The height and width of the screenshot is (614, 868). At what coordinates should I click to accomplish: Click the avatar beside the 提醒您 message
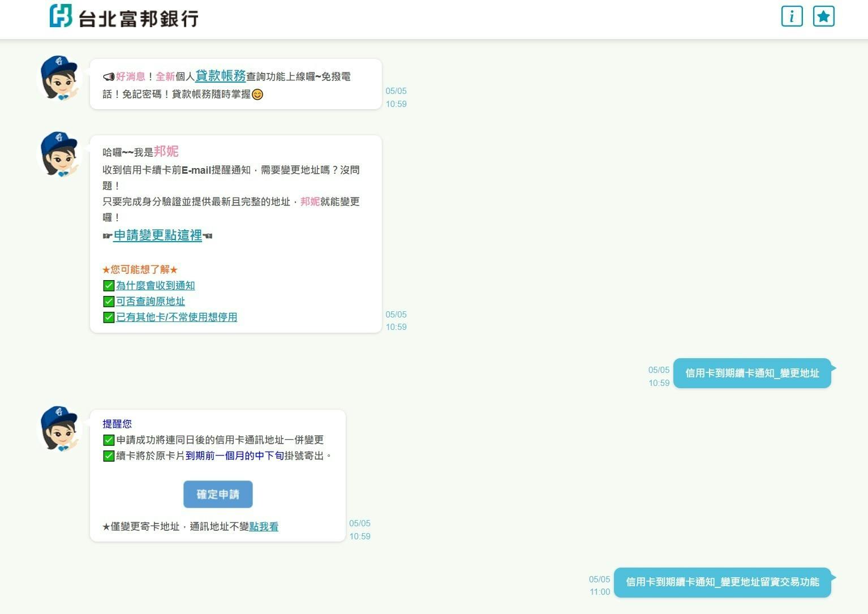(x=59, y=428)
